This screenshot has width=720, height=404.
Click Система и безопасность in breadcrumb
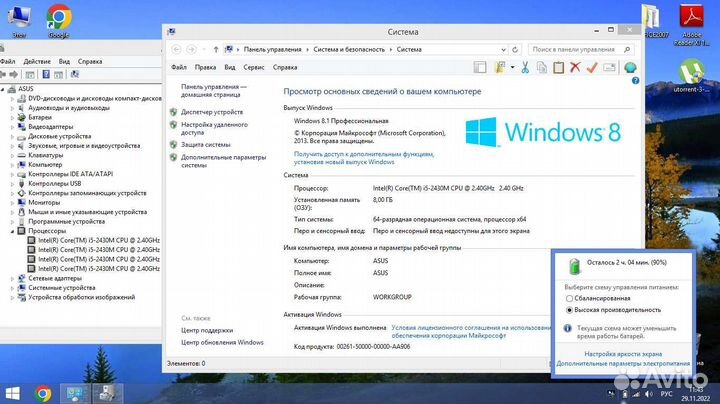tap(349, 50)
